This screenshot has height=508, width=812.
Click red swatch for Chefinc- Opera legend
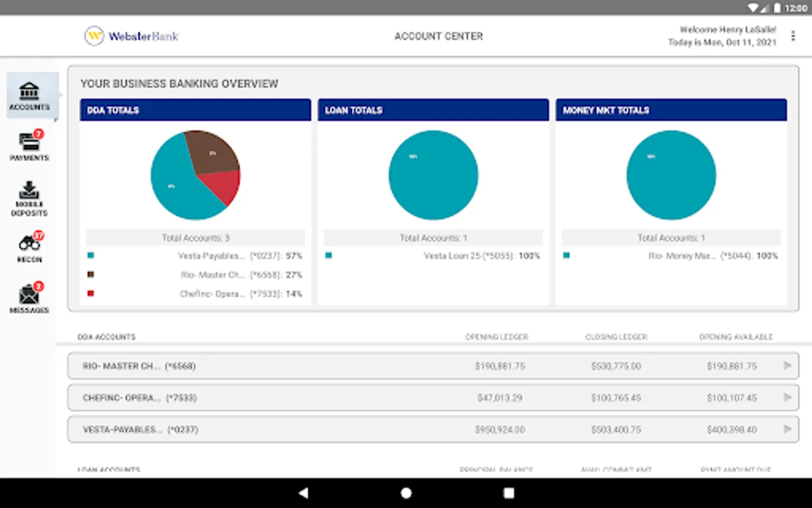click(91, 293)
